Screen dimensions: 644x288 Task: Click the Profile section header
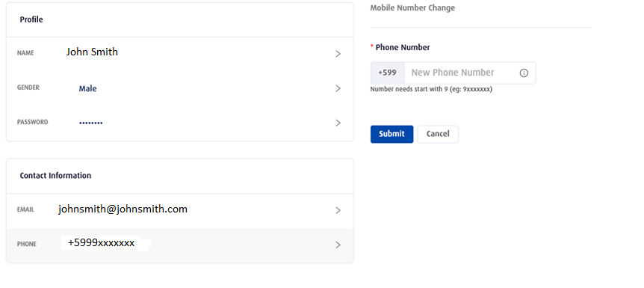[x=31, y=19]
